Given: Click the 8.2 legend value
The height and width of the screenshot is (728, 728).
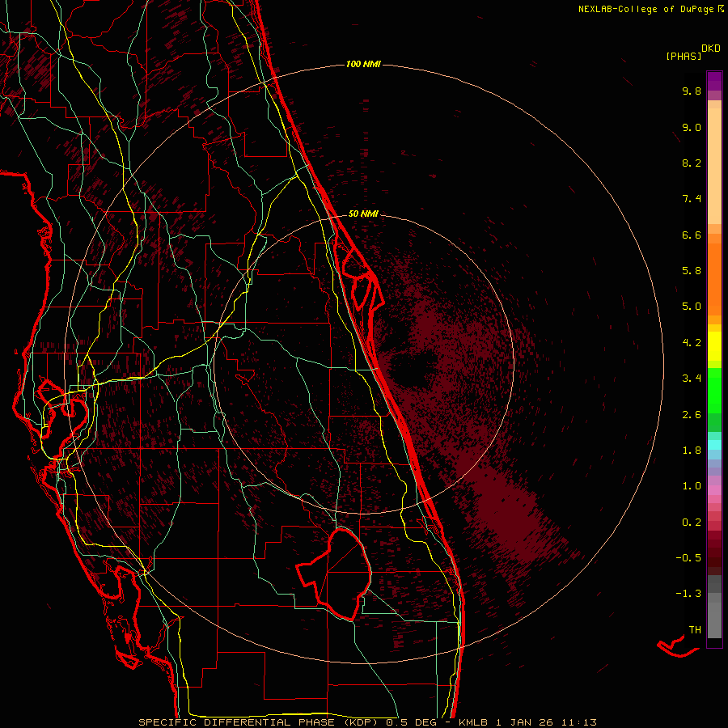Looking at the screenshot, I should click(x=692, y=163).
